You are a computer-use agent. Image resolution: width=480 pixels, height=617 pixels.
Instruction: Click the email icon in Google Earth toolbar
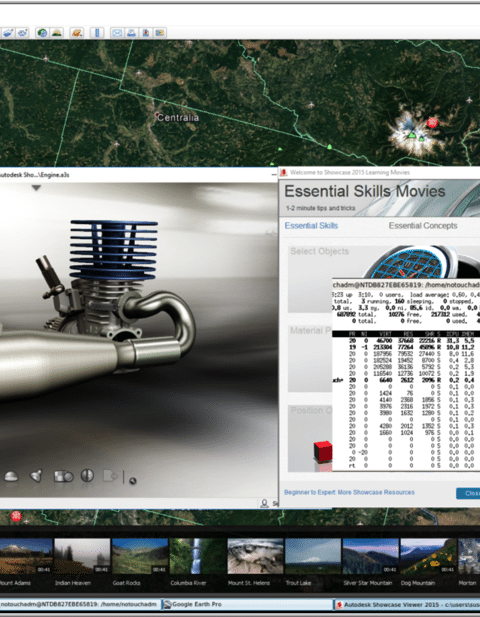(117, 33)
